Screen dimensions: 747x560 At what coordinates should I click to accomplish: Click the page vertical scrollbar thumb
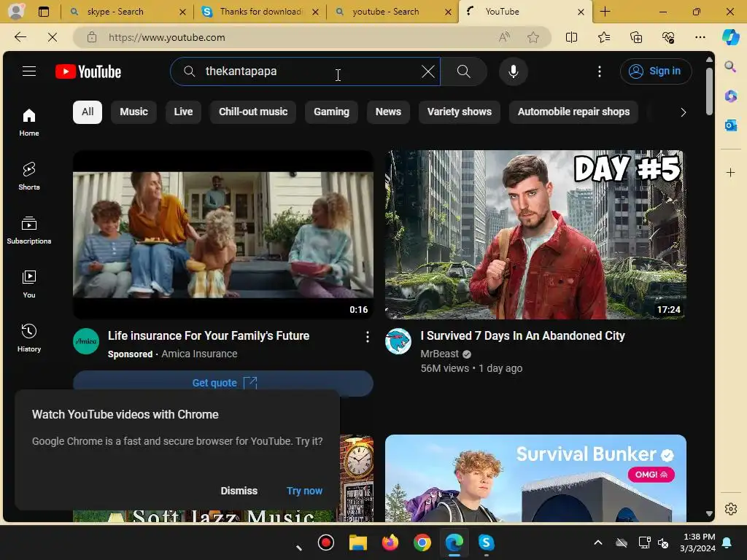pyautogui.click(x=709, y=91)
